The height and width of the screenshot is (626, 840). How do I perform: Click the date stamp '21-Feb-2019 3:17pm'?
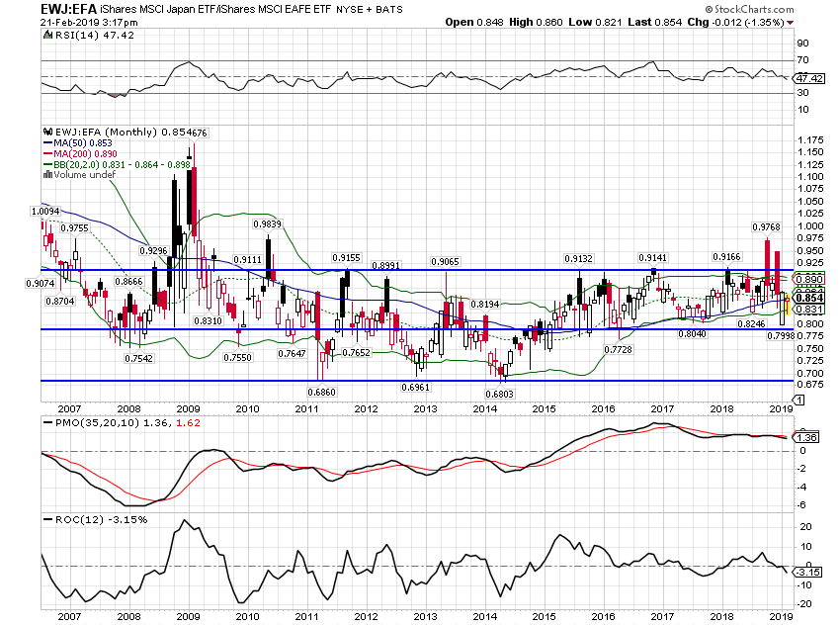click(x=89, y=23)
